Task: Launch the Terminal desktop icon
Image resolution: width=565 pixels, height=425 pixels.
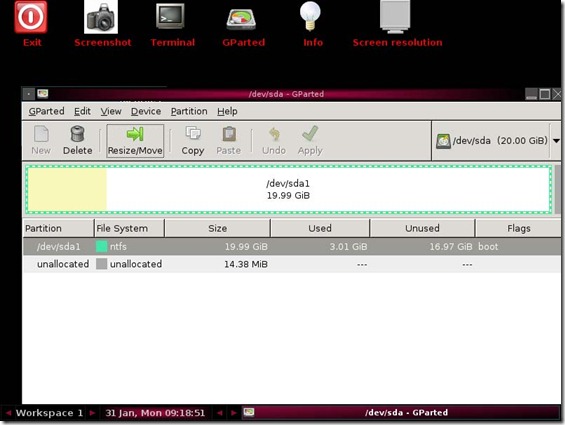Action: click(170, 16)
